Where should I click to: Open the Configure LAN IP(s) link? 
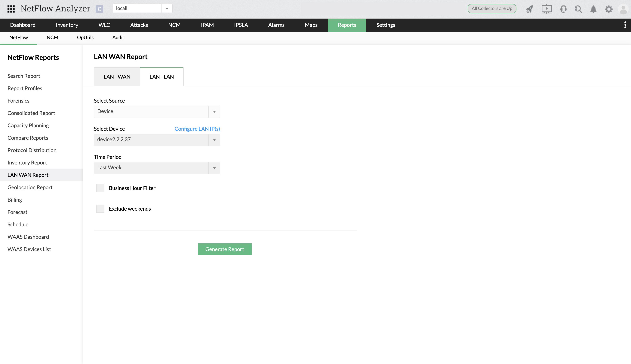(x=197, y=129)
